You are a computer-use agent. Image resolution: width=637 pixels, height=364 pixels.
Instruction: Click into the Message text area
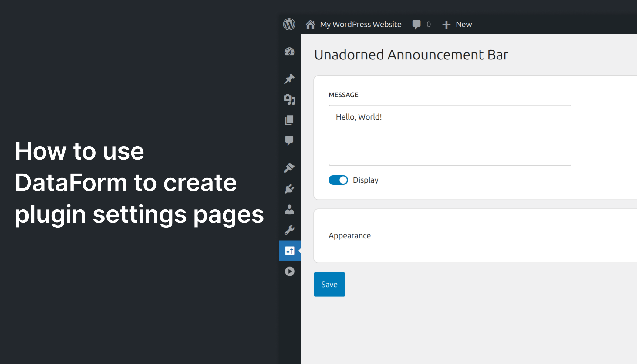(x=450, y=135)
